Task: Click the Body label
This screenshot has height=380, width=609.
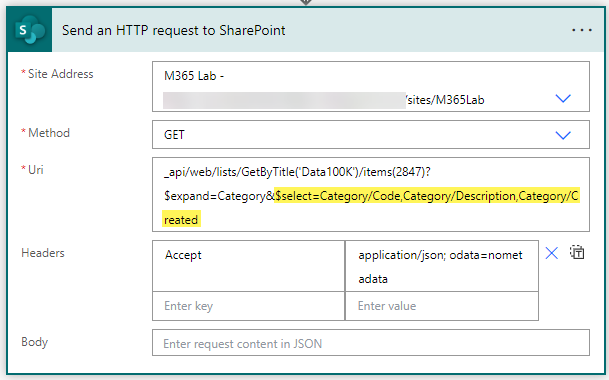Action: click(35, 342)
